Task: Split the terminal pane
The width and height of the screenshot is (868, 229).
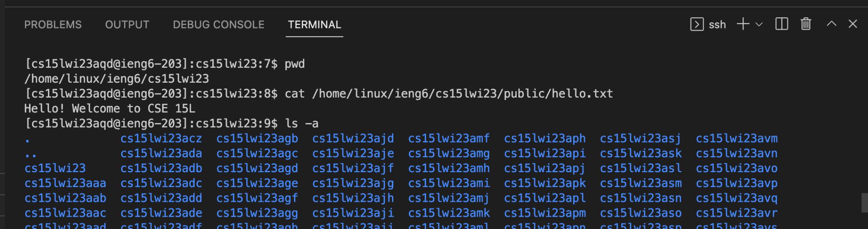Action: pos(782,24)
